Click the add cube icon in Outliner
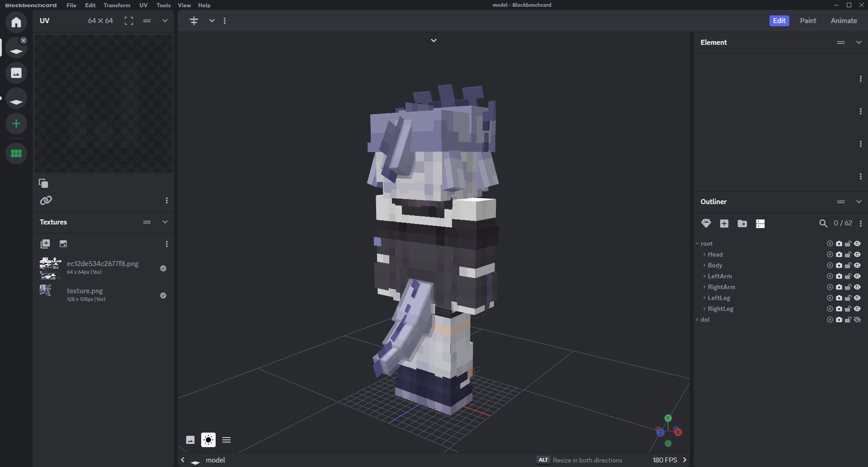This screenshot has width=868, height=467. coord(724,224)
